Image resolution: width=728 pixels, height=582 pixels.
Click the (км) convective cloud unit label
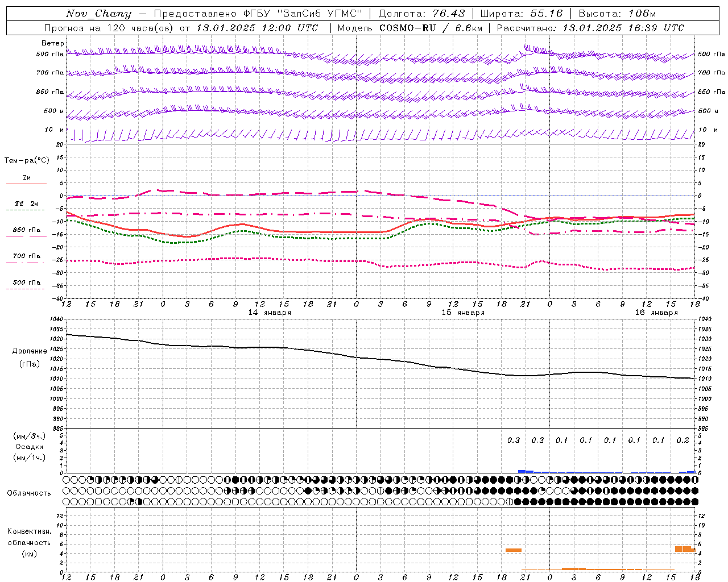pos(29,554)
